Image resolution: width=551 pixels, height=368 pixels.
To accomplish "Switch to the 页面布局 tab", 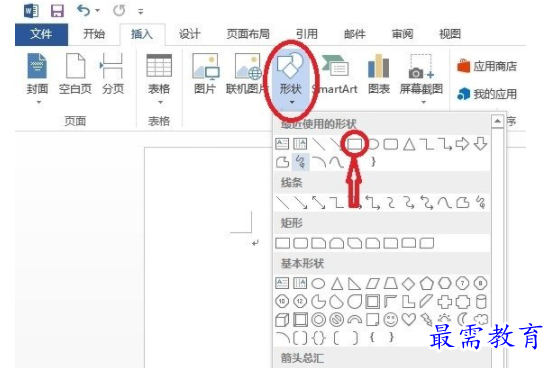I will [x=248, y=34].
